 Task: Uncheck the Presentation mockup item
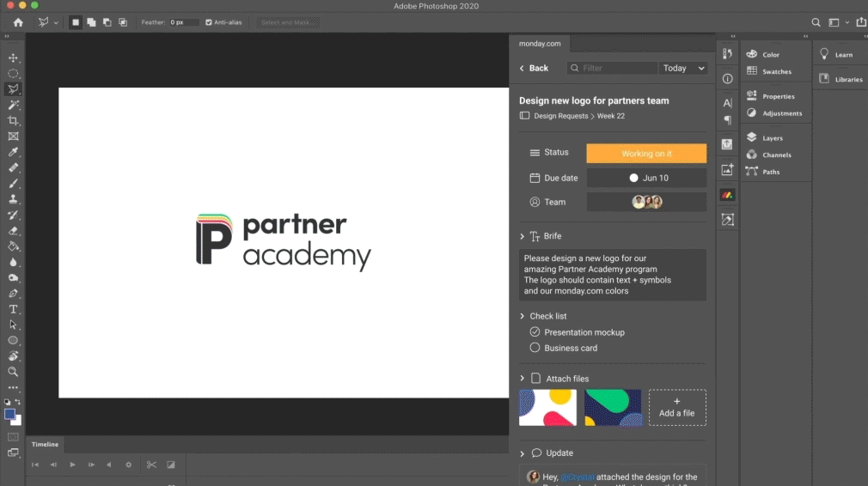pyautogui.click(x=535, y=331)
